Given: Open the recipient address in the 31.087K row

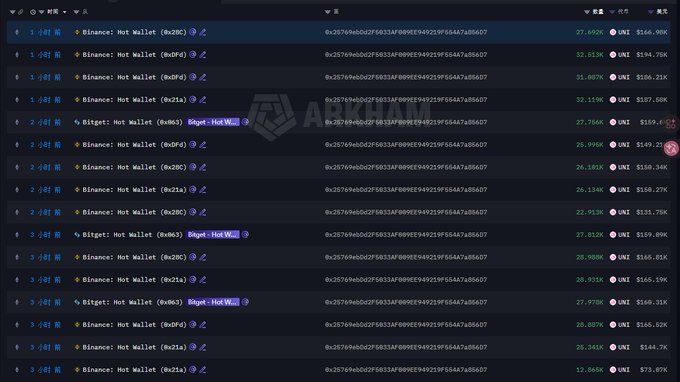Looking at the screenshot, I should 406,78.
